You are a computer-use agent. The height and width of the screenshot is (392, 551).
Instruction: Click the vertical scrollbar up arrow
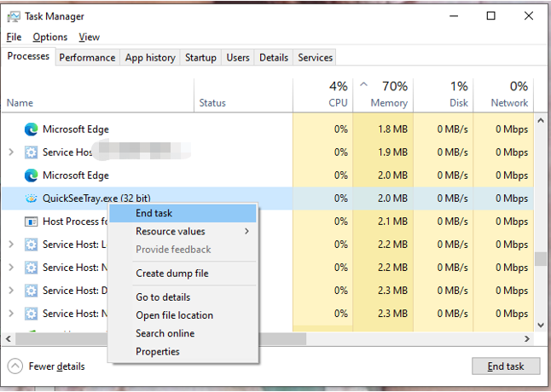[541, 121]
